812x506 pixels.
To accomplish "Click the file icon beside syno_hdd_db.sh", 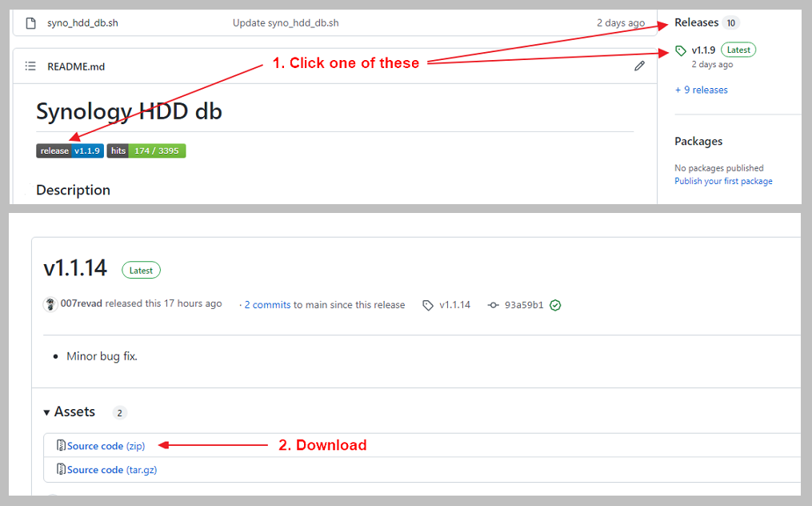I will [31, 23].
